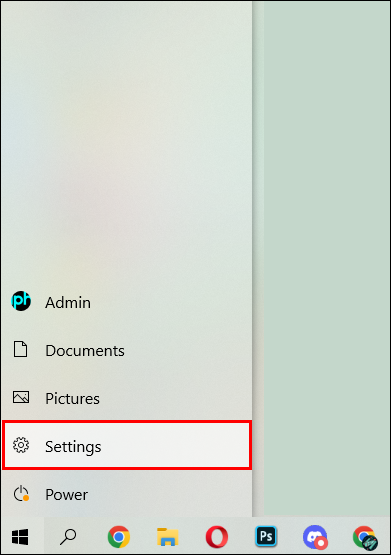
Task: Click the taskbar search magnifier icon
Action: 68,537
